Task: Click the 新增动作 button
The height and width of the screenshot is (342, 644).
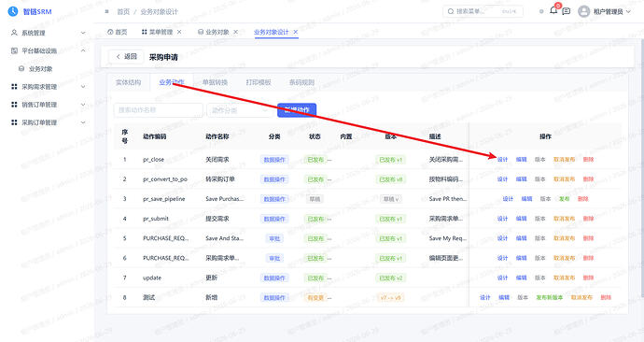Action: point(297,109)
